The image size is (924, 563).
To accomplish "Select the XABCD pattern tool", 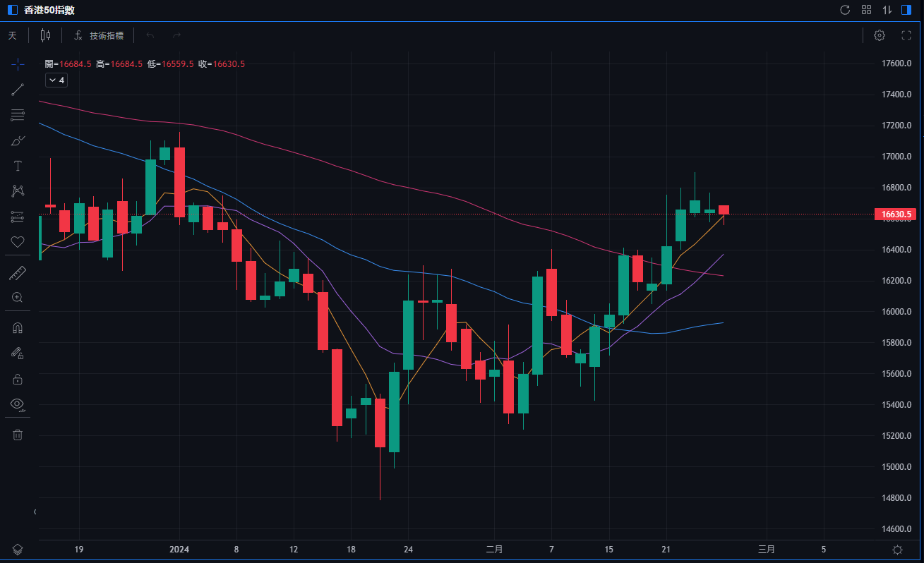I will point(18,191).
